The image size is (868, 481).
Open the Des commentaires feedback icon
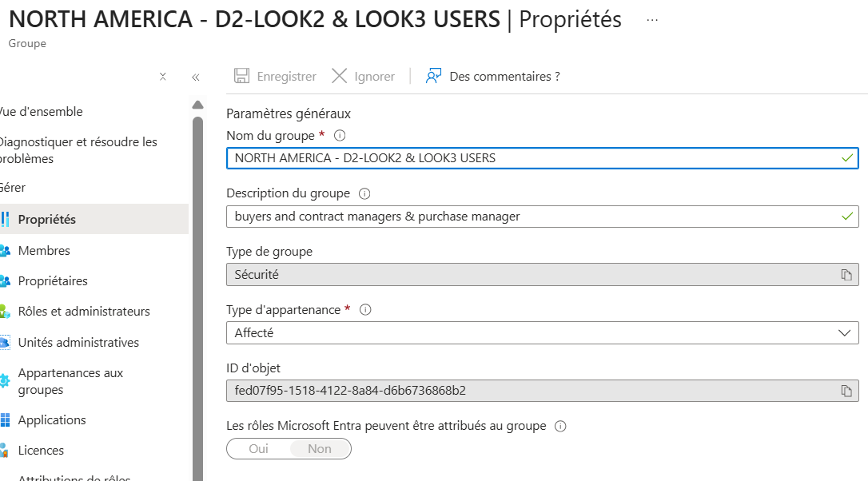433,76
